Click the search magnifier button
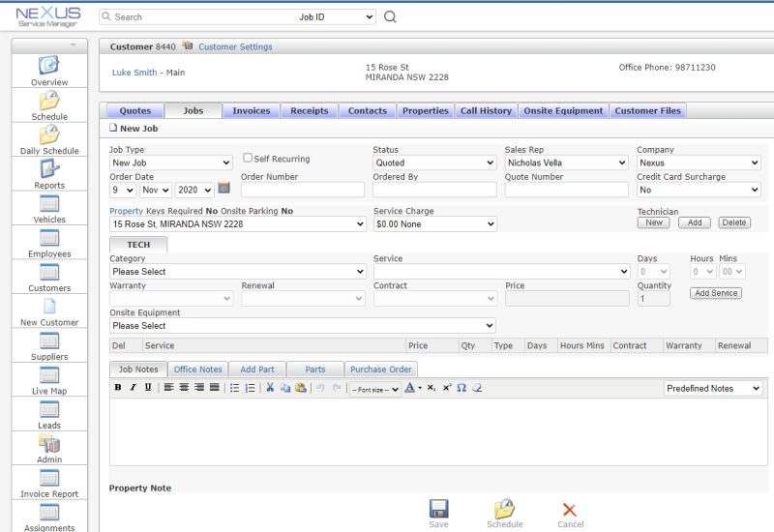Viewport: 774px width, 532px height. 390,16
